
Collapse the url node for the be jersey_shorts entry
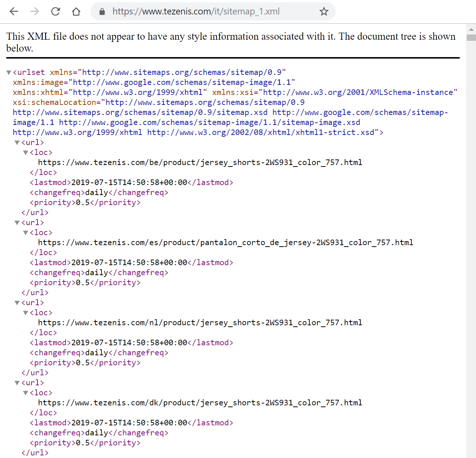pyautogui.click(x=17, y=143)
